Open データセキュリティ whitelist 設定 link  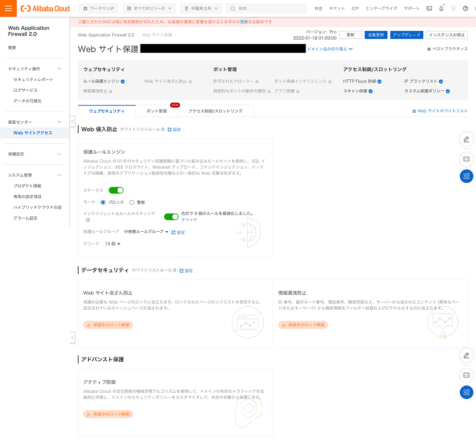[x=186, y=271]
